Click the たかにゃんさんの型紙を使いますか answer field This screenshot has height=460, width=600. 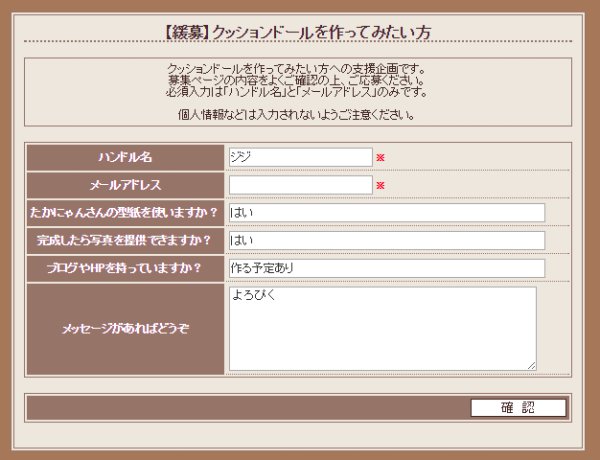387,213
